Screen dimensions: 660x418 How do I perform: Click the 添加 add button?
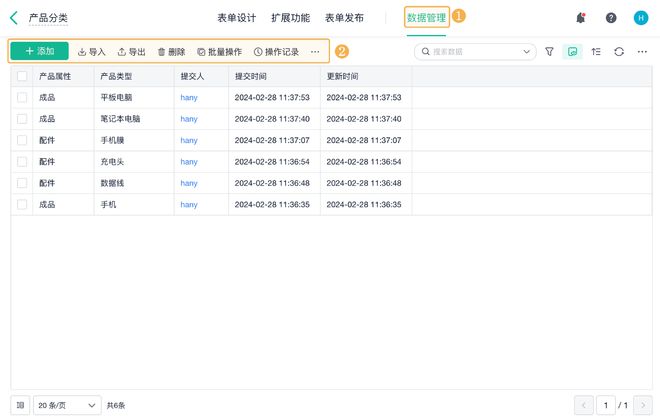click(x=40, y=51)
